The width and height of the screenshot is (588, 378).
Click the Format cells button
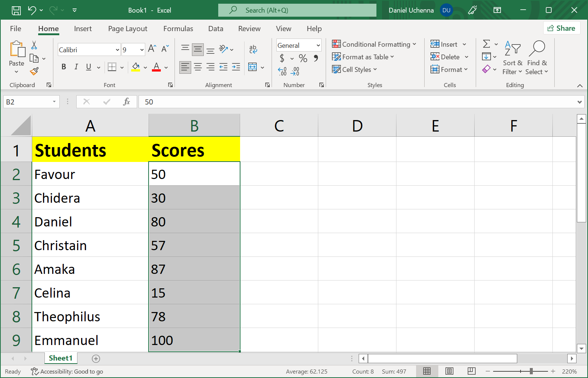(x=449, y=69)
